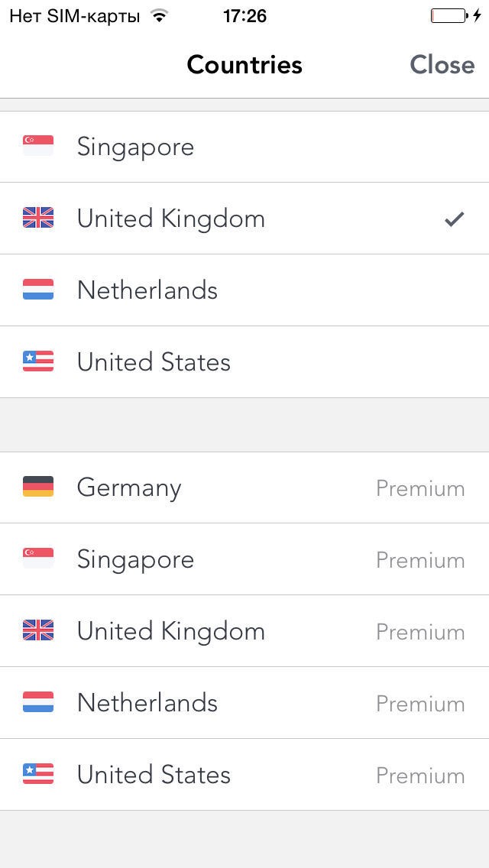Image resolution: width=489 pixels, height=868 pixels.
Task: Tap the Countries title
Action: click(x=244, y=65)
